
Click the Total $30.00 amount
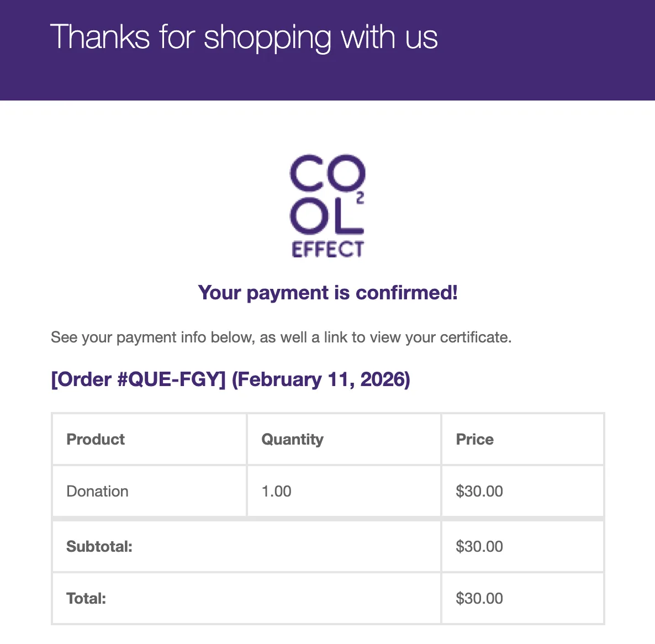point(479,599)
